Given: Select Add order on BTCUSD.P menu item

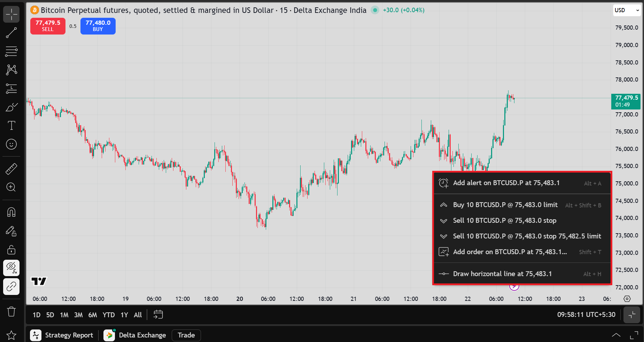Looking at the screenshot, I should pos(522,252).
